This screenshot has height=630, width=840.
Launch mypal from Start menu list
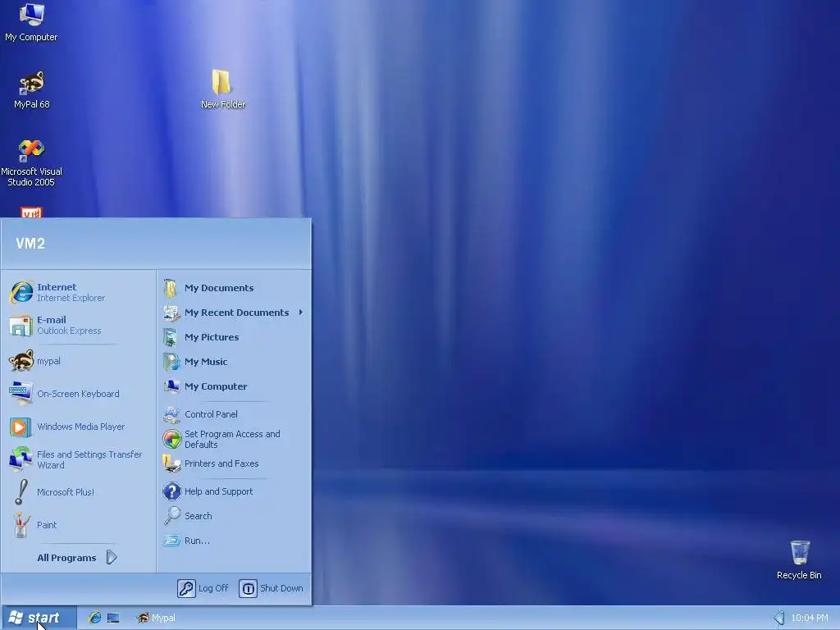tap(79, 361)
